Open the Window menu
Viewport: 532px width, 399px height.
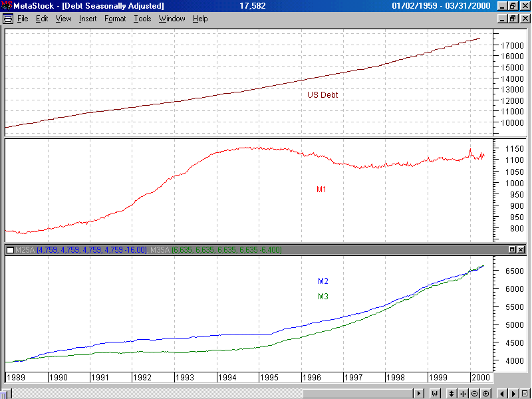[x=172, y=19]
